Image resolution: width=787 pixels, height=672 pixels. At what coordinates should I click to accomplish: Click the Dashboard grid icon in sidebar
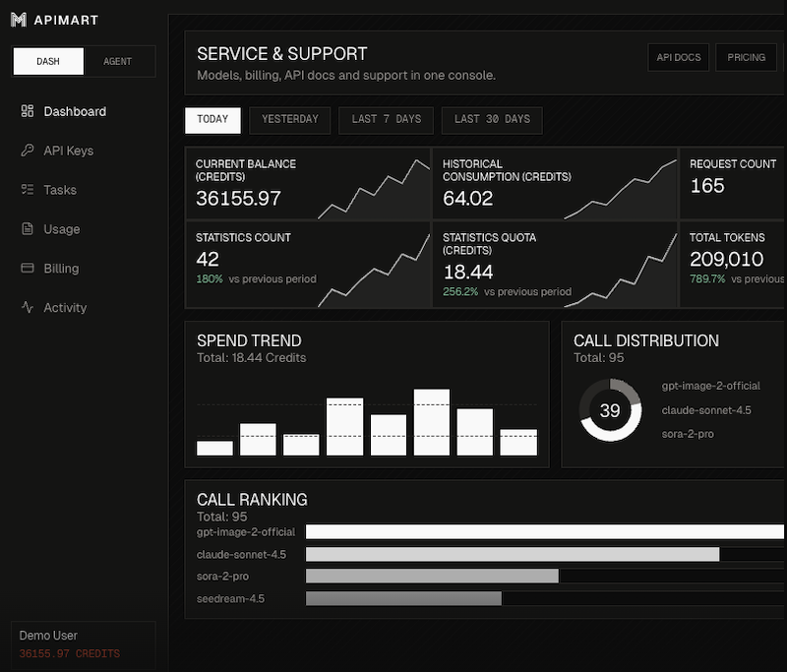point(28,111)
